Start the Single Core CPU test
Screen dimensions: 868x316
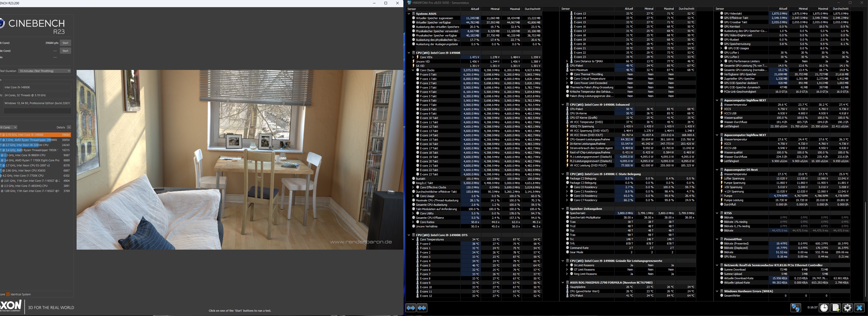click(x=65, y=51)
